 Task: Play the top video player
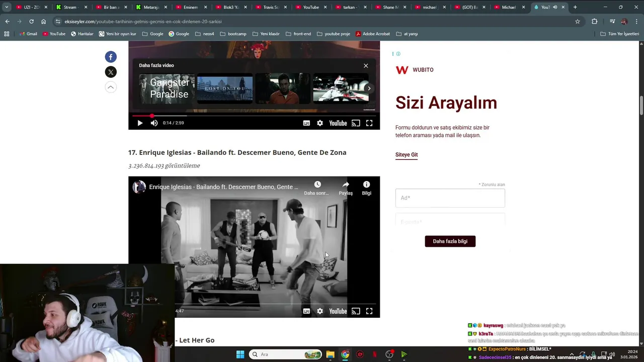click(x=140, y=123)
